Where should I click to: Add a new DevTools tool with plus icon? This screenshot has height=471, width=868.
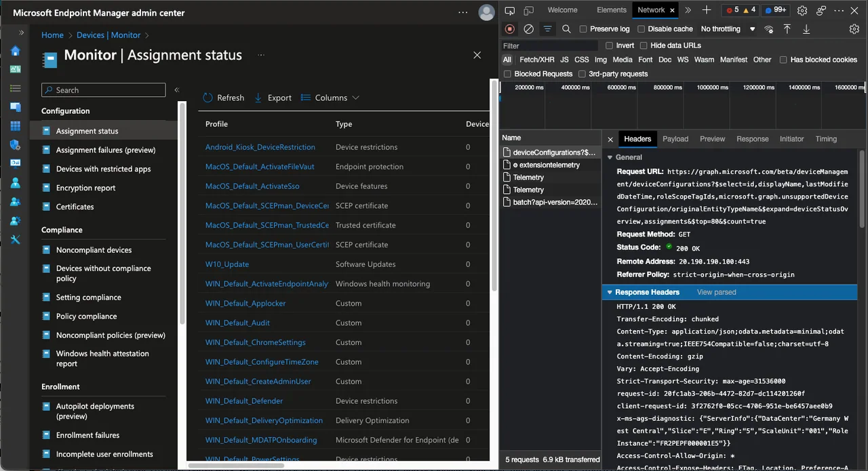707,10
